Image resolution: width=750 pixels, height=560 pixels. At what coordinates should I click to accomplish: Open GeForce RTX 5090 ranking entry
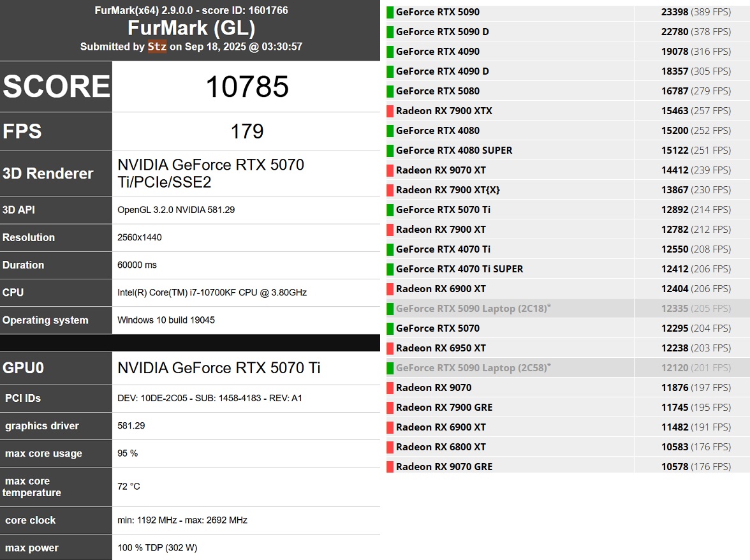pyautogui.click(x=437, y=12)
